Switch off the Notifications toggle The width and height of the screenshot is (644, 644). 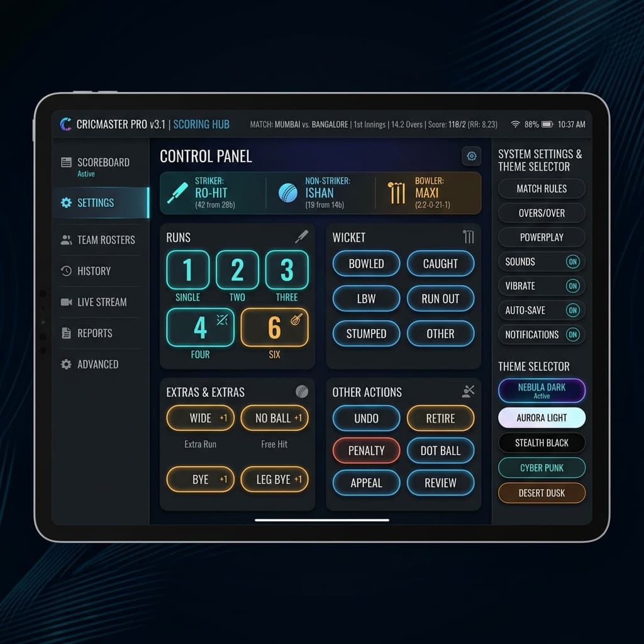pos(572,335)
